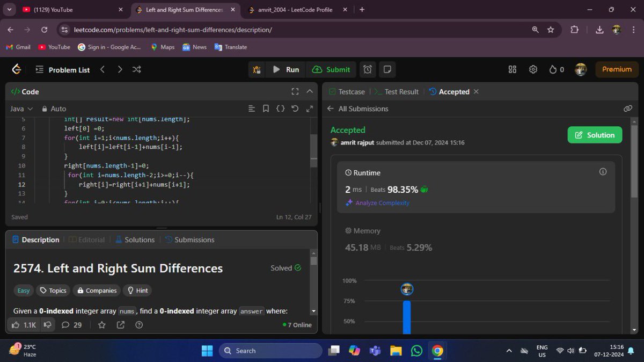The height and width of the screenshot is (362, 644).
Task: Open runtime info circle icon
Action: (603, 172)
